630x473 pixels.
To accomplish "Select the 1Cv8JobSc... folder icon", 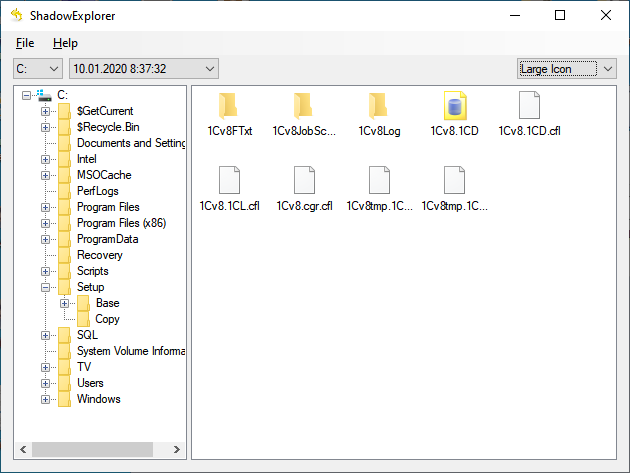I will [x=304, y=106].
